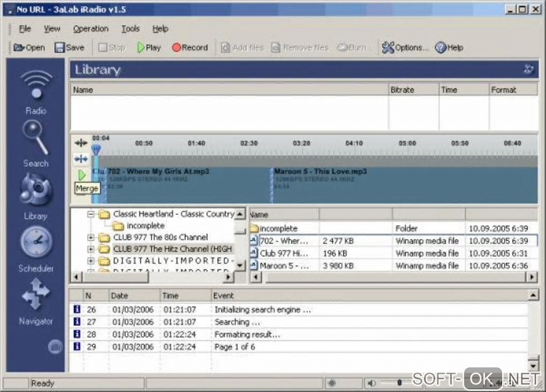
Task: Click the Stop toolbar button
Action: (111, 48)
